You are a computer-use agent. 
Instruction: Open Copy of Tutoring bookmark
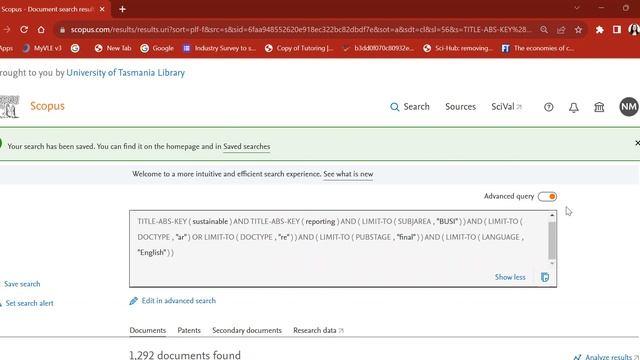click(x=299, y=48)
